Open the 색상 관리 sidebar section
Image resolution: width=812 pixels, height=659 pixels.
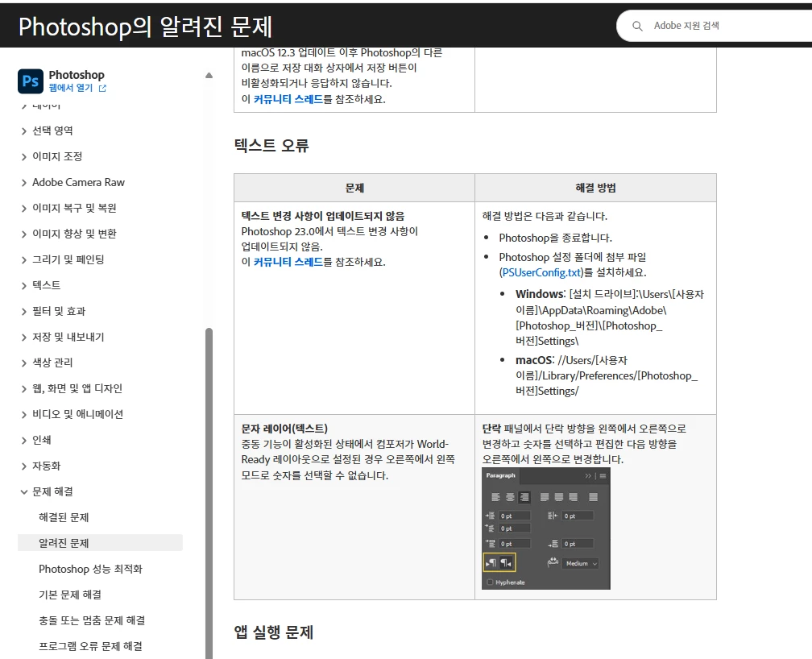pos(52,363)
